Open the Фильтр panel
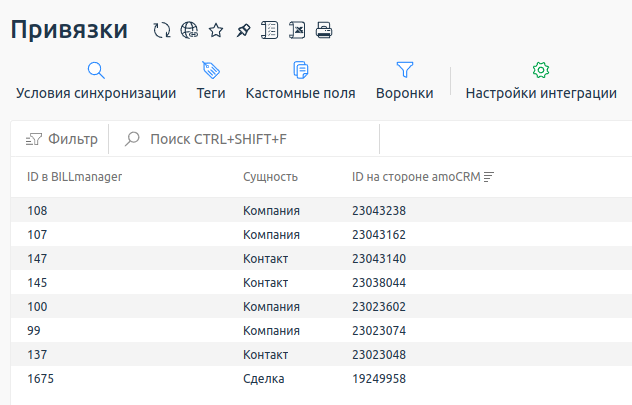Screen dimensions: 632x405 click(x=61, y=139)
